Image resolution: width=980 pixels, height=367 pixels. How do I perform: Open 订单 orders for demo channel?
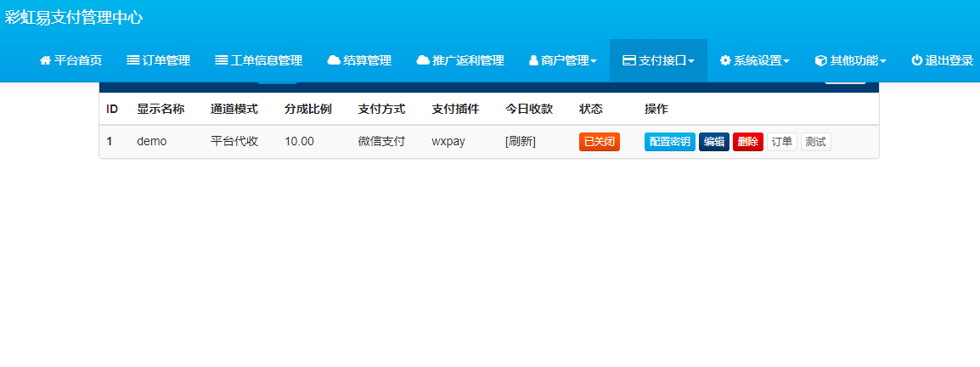[x=781, y=142]
